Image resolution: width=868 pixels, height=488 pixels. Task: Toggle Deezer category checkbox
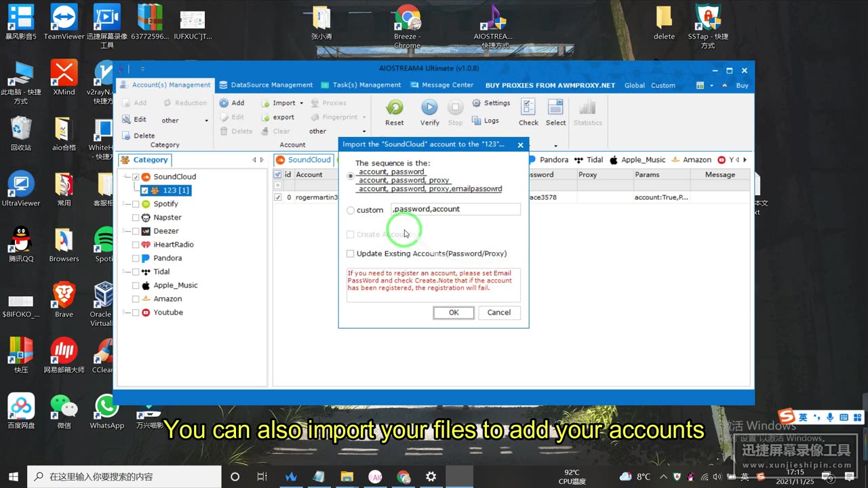(136, 231)
